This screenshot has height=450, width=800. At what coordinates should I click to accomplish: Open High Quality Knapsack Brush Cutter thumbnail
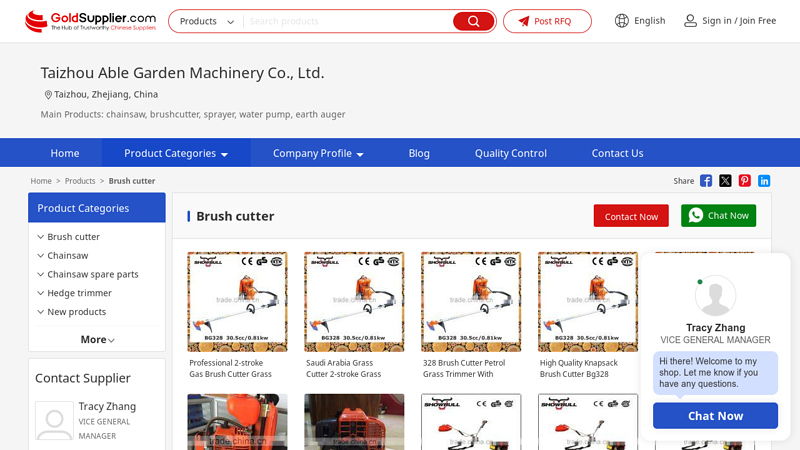tap(588, 302)
